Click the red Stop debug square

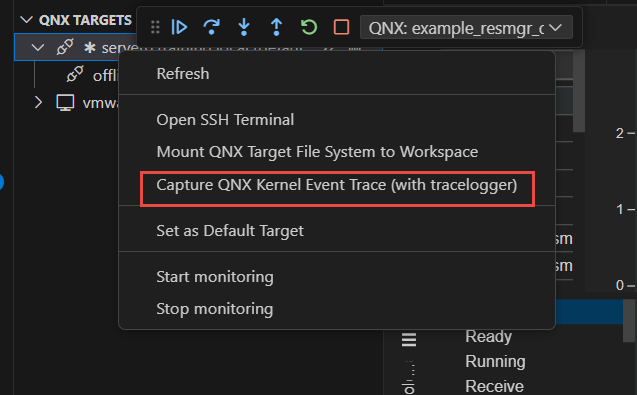click(341, 27)
